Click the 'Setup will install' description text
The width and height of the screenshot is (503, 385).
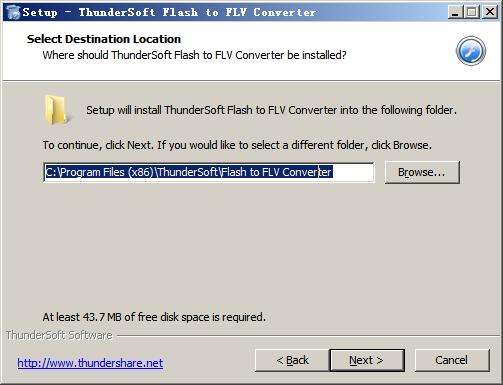pos(271,110)
